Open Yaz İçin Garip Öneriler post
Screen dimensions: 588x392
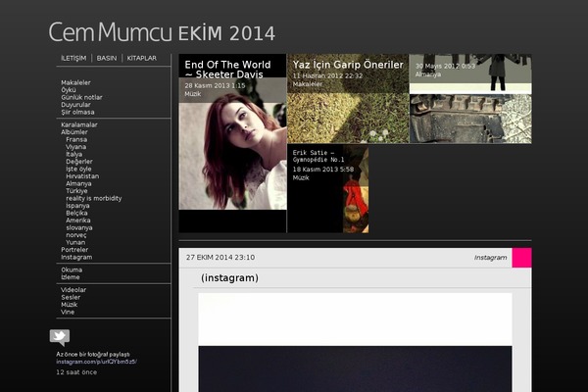348,65
